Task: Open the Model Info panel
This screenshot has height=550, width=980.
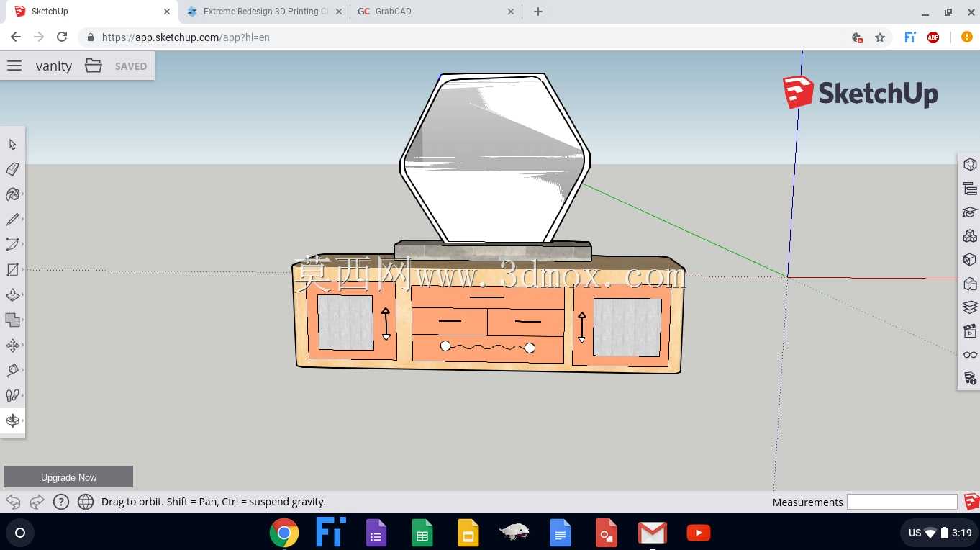Action: [969, 378]
